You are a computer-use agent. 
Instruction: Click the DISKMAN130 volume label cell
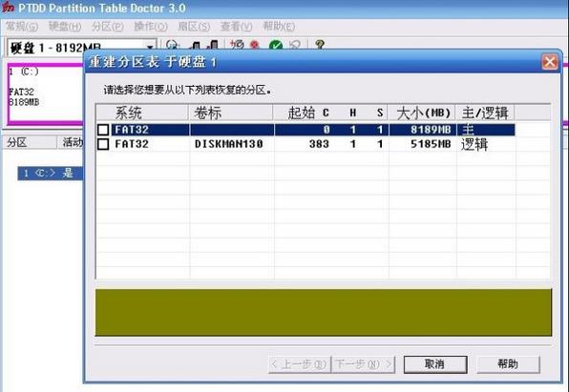pos(228,144)
